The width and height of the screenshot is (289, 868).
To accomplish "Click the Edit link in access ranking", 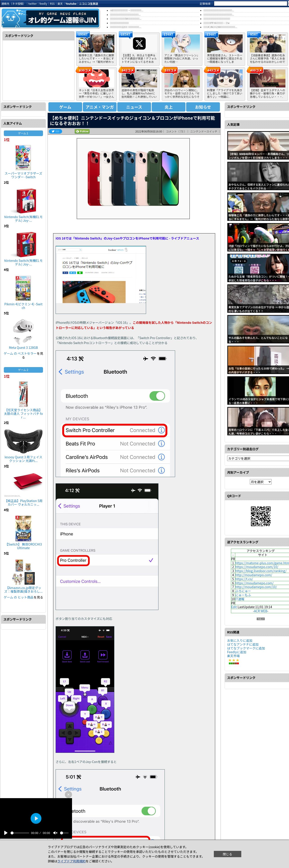I will point(234,607).
